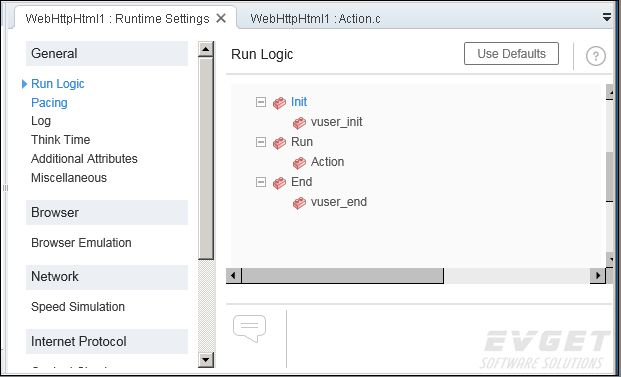
Task: Open help via question mark icon
Action: [x=596, y=56]
